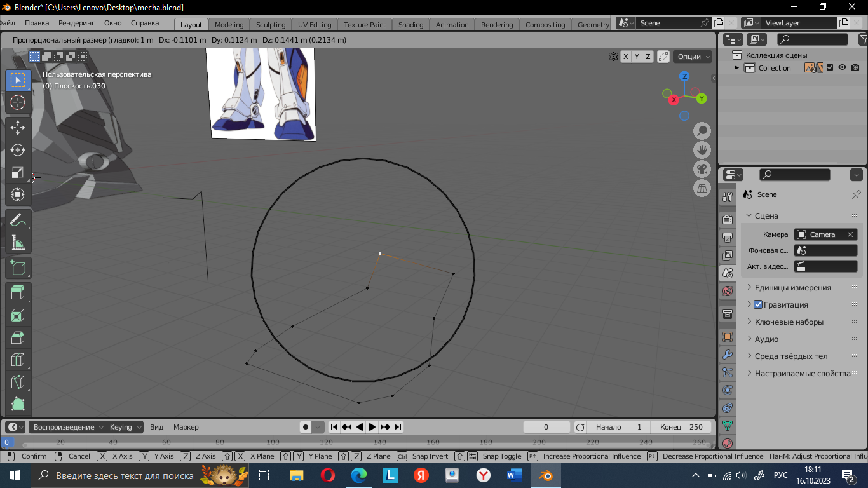Click the Zoom view magnifier icon

click(x=702, y=131)
